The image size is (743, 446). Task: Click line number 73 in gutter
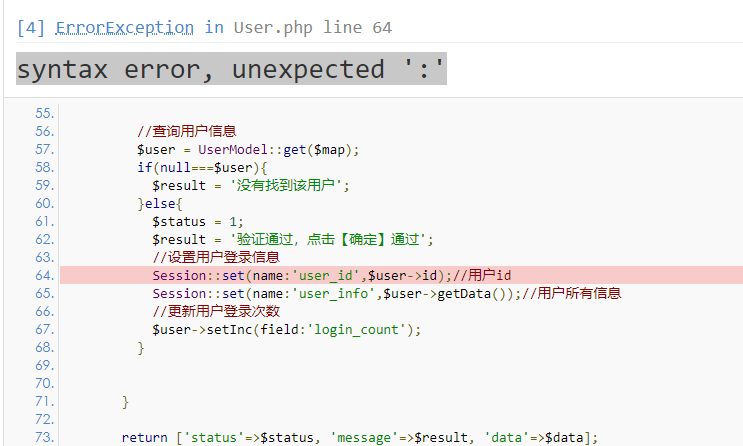[43, 437]
